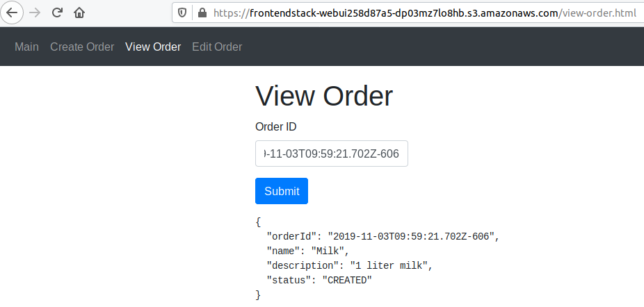The height and width of the screenshot is (307, 644).
Task: Click the padlock site security icon
Action: tap(202, 13)
